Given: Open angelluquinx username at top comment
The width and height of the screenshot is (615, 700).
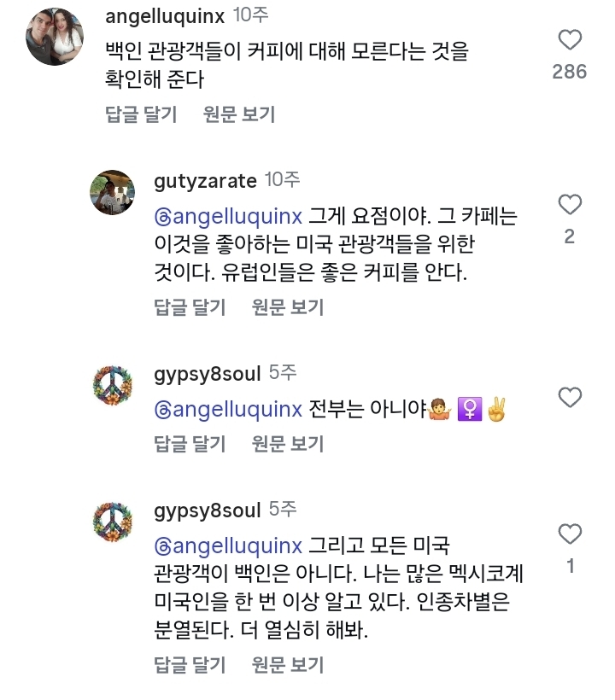Looking at the screenshot, I should [162, 16].
